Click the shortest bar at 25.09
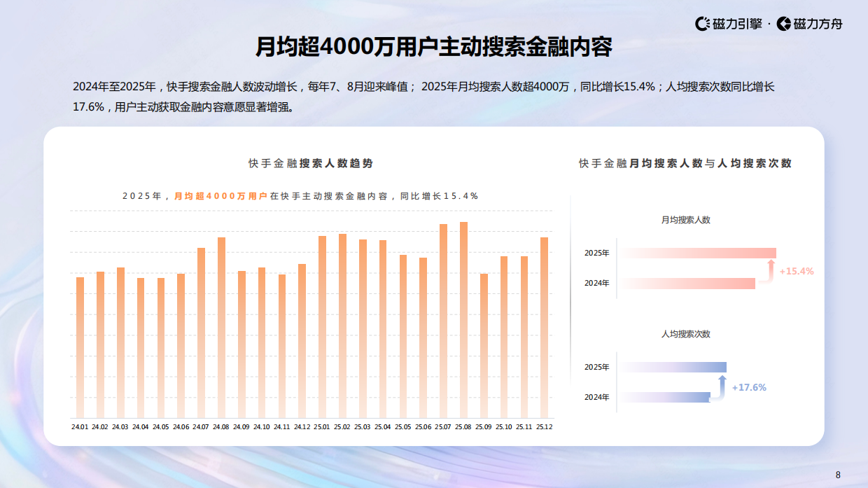Image resolution: width=868 pixels, height=488 pixels. (x=483, y=347)
